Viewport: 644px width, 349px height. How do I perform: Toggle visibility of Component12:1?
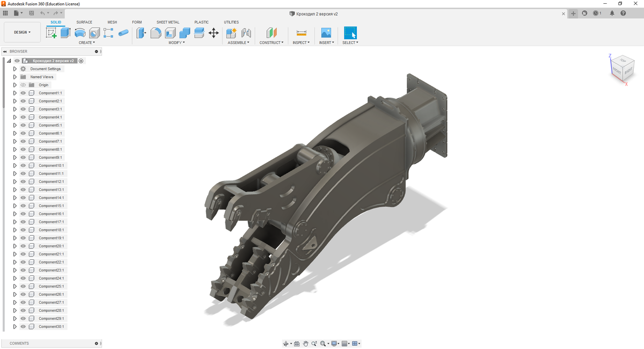click(23, 181)
